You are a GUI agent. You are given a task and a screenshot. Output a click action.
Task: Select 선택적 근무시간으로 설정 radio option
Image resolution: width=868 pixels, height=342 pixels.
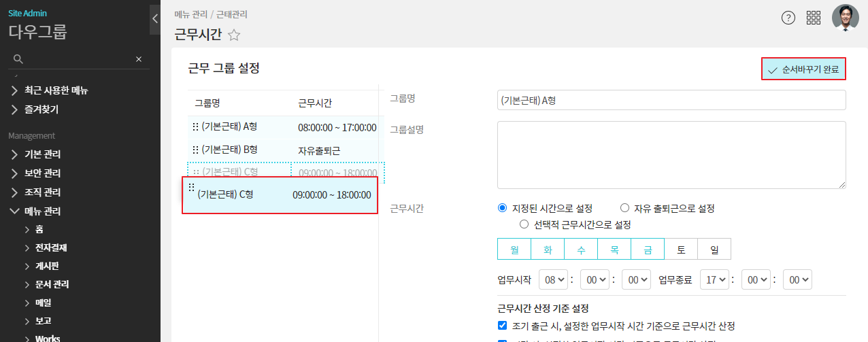pos(524,224)
